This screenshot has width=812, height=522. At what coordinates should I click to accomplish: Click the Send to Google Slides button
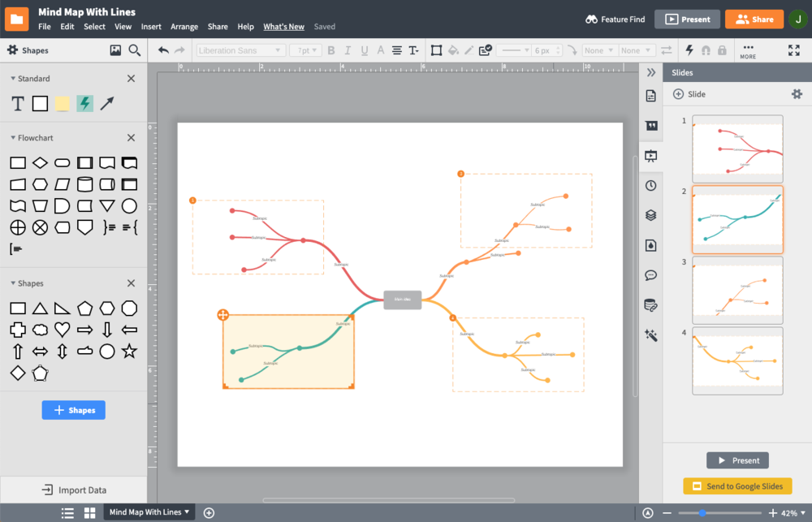(x=737, y=486)
